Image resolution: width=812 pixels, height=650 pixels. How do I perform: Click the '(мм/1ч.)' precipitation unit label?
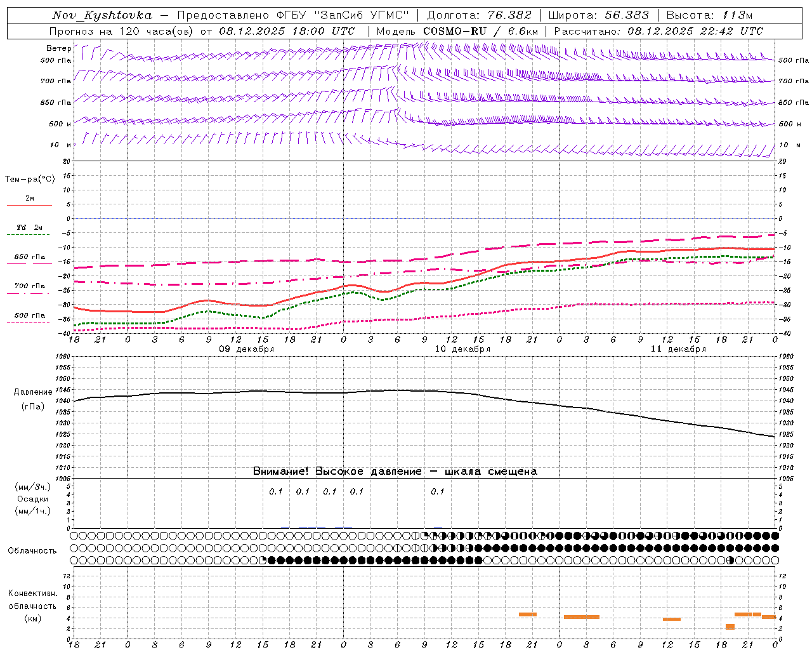(33, 511)
